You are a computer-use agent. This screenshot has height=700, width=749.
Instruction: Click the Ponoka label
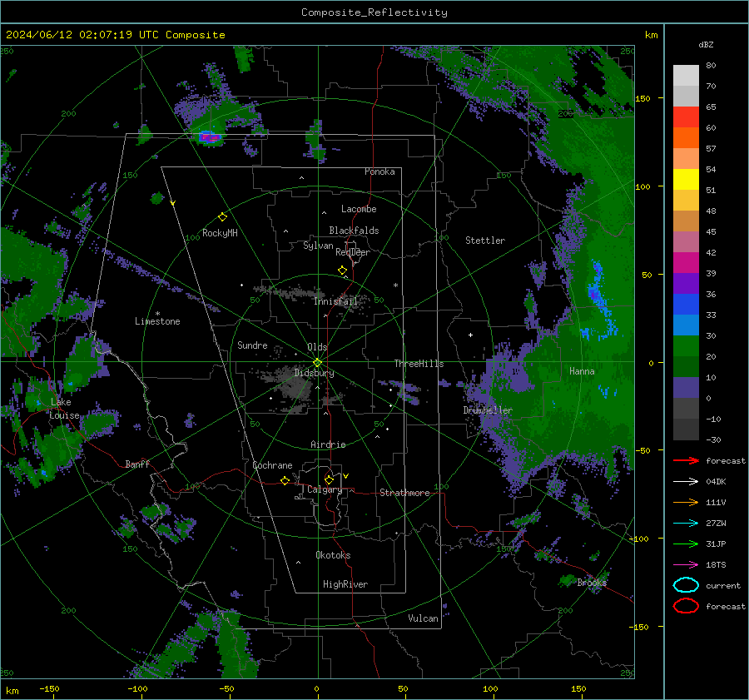pyautogui.click(x=379, y=171)
